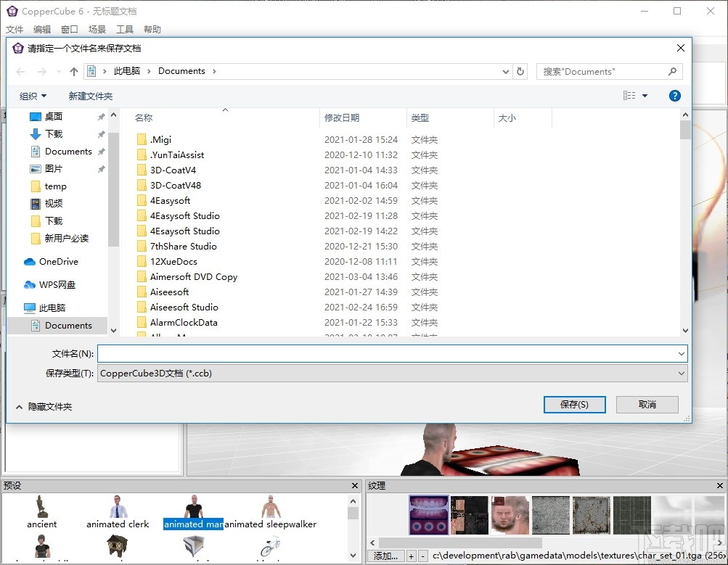Select the 7thShare Studio folder
Image resolution: width=728 pixels, height=565 pixels.
tap(184, 247)
